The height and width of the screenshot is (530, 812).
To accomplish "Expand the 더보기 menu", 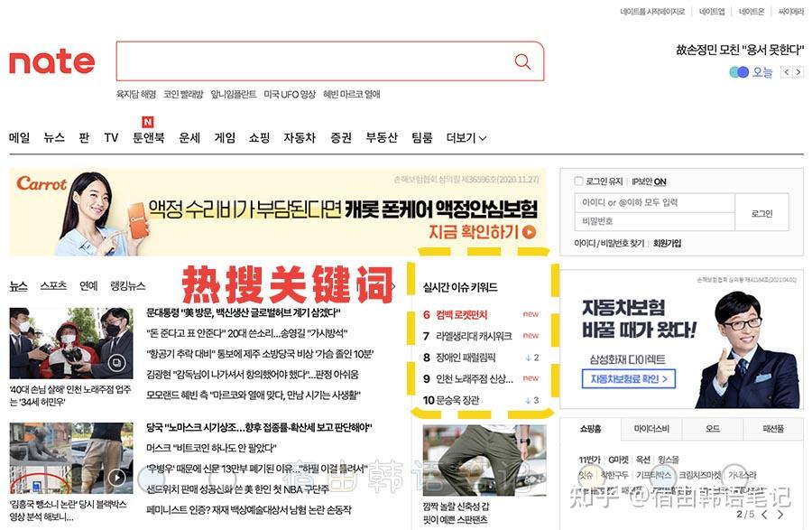I will [x=466, y=138].
